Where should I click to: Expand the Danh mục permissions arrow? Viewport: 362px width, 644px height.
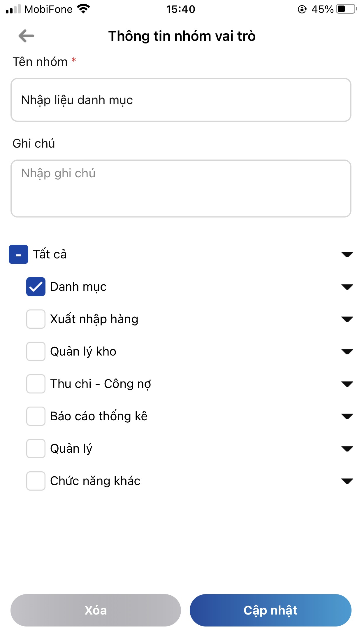347,287
